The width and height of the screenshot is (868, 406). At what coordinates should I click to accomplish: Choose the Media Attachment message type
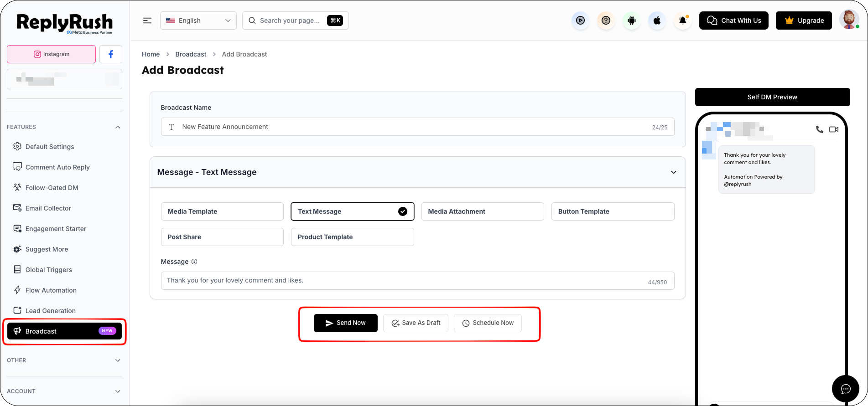tap(483, 211)
